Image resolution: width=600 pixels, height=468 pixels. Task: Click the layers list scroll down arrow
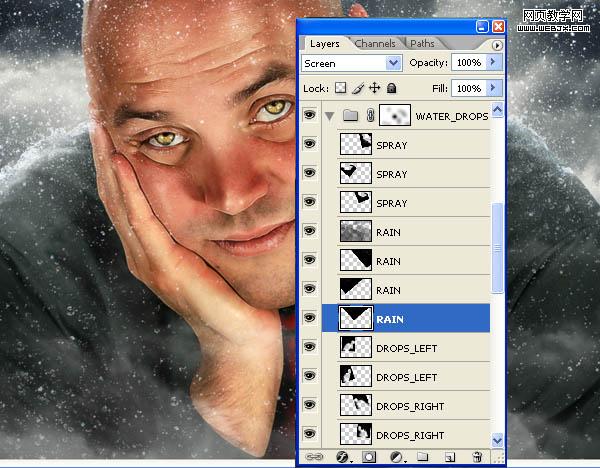497,440
